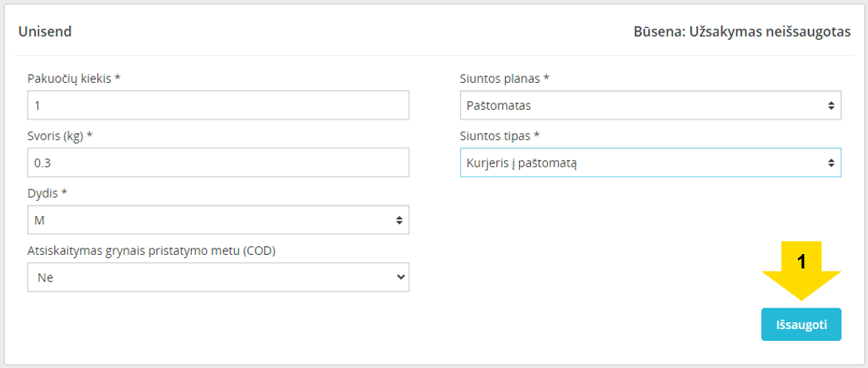This screenshot has width=868, height=368.
Task: Click the Būsena: Užsakymas neišsaugotas status text
Action: pyautogui.click(x=742, y=32)
